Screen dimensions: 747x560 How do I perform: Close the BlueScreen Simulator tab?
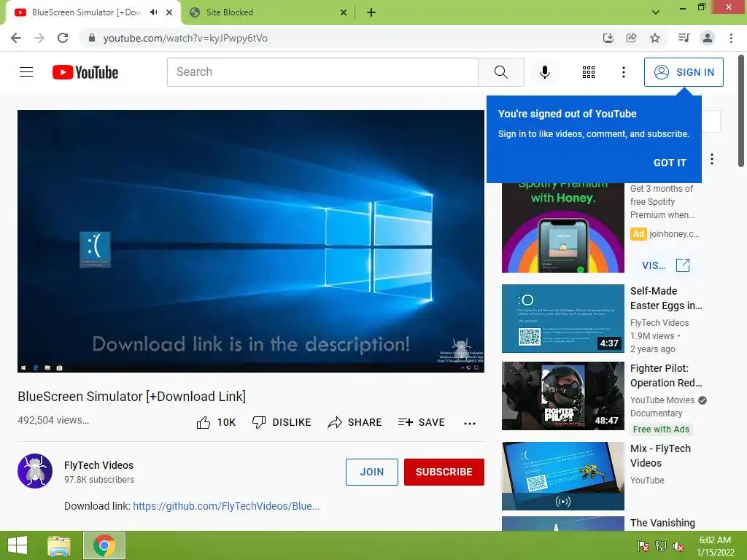point(169,12)
